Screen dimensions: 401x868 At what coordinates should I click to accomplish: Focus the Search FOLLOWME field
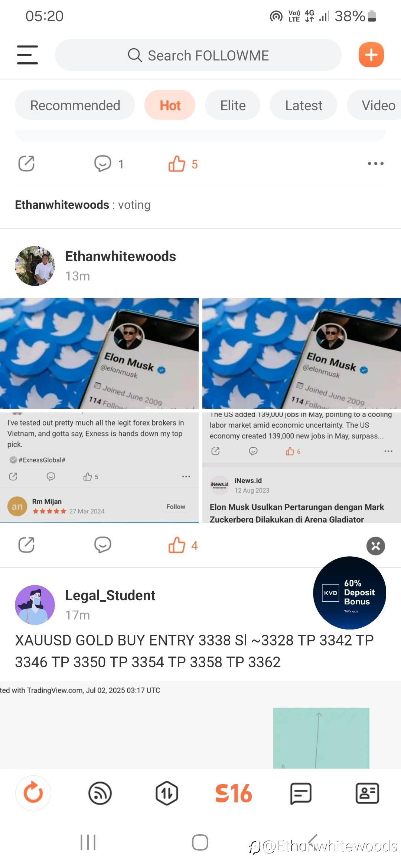click(198, 55)
